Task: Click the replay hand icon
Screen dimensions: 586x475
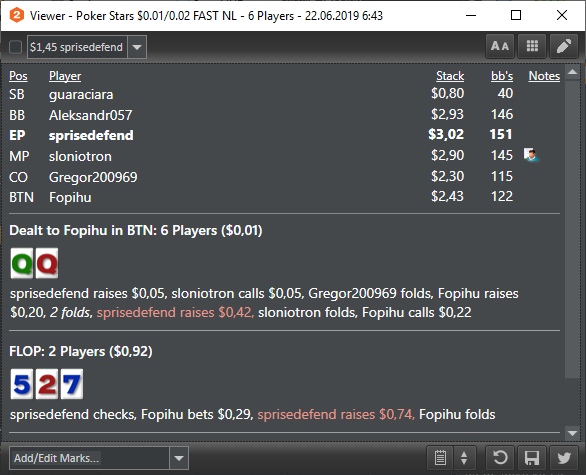Action: (500, 457)
